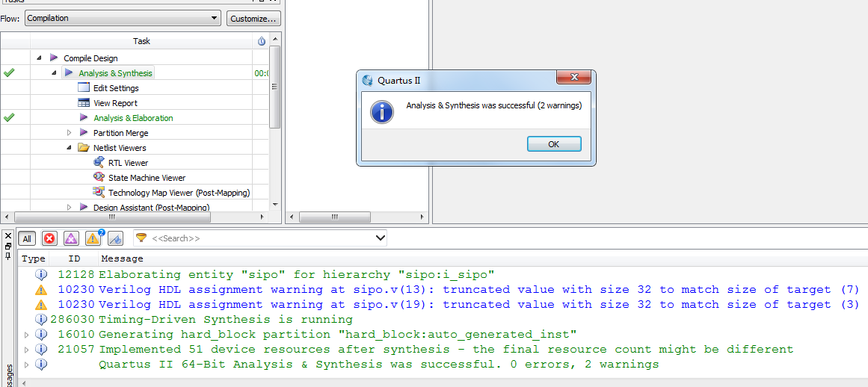The height and width of the screenshot is (387, 868).
Task: Collapse the Netlist Viewers tree node
Action: coord(70,147)
